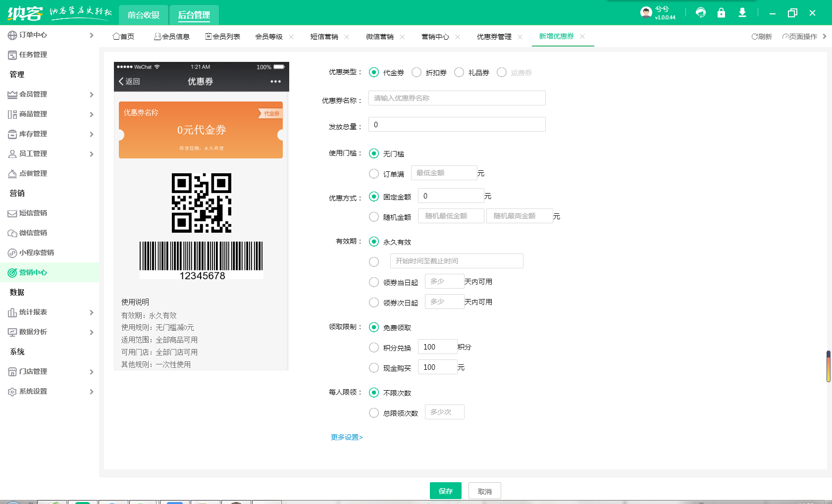This screenshot has width=832, height=504.
Task: Open the 会员信息 tab
Action: point(172,37)
